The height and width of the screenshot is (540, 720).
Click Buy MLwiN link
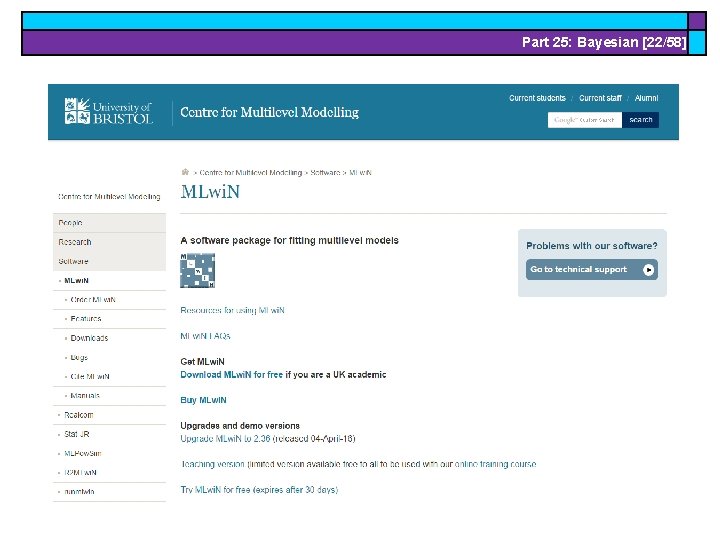click(x=203, y=400)
